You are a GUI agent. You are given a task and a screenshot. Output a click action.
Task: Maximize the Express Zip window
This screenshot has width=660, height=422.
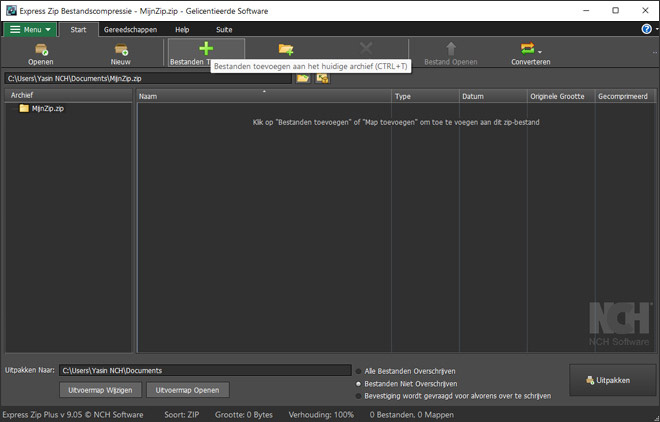[x=615, y=11]
